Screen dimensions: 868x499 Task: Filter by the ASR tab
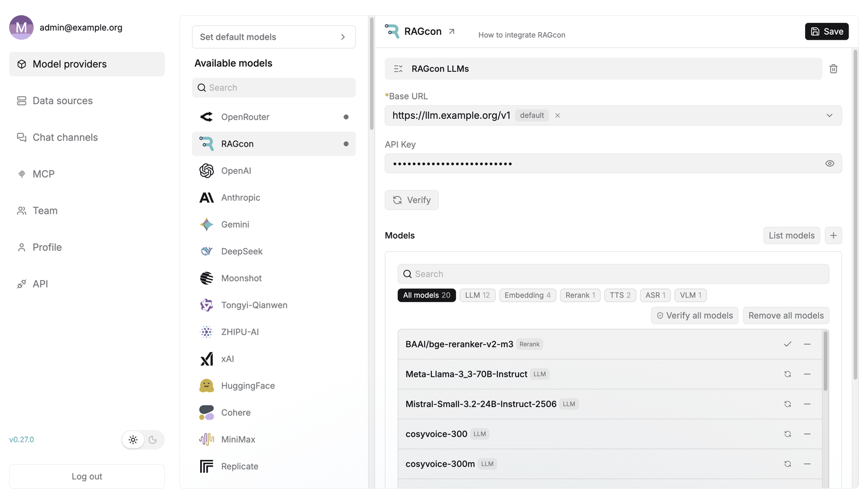point(655,295)
